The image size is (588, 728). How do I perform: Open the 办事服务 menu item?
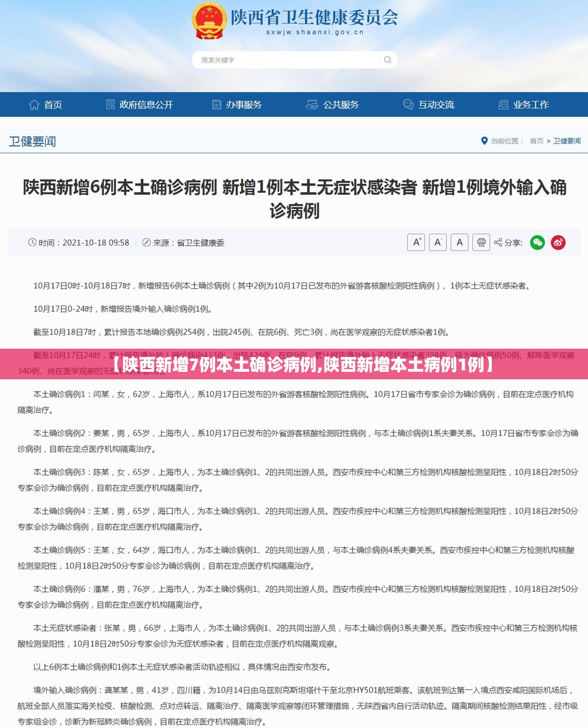pyautogui.click(x=237, y=105)
